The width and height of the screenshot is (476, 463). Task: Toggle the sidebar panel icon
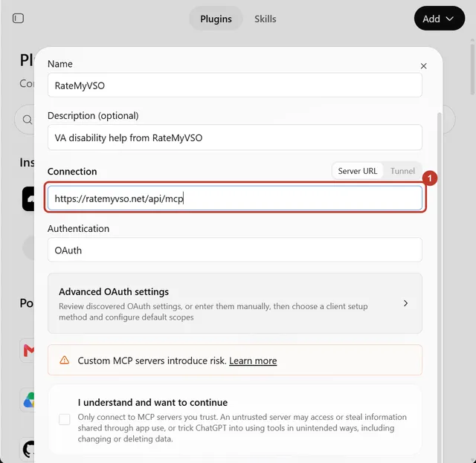[18, 18]
